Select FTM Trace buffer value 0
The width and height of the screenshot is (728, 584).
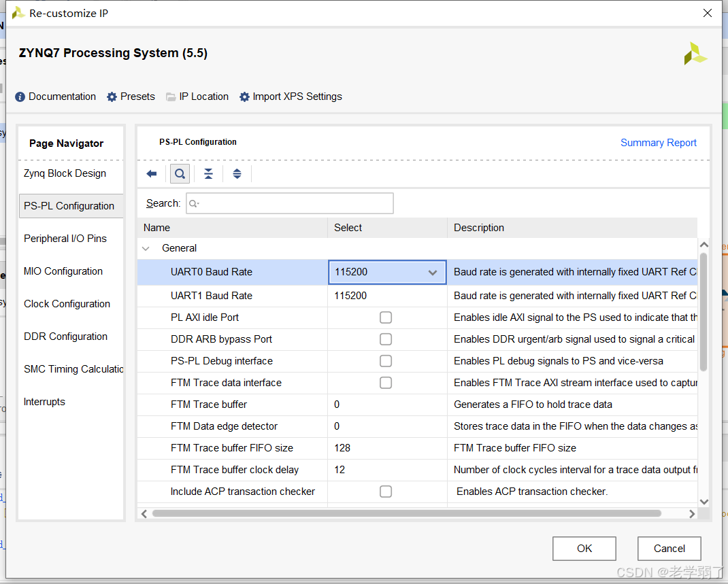pos(337,405)
